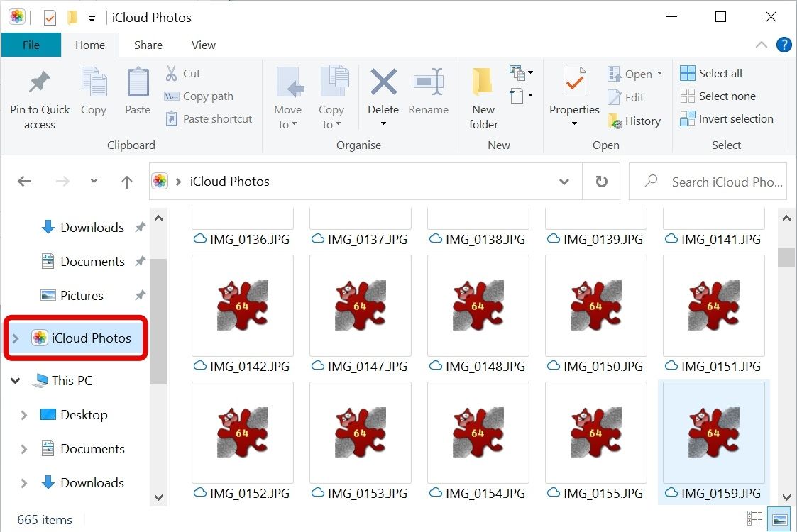Image resolution: width=797 pixels, height=532 pixels.
Task: Open pinned Documents in Quick access
Action: tap(92, 261)
